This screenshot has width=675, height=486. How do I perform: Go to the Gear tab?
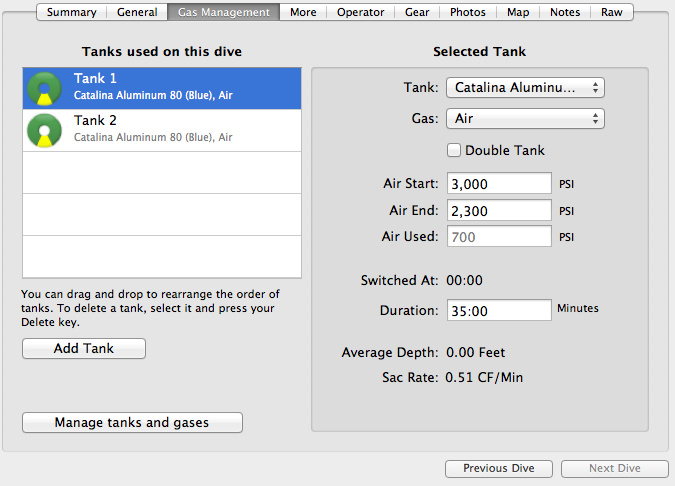click(x=418, y=12)
